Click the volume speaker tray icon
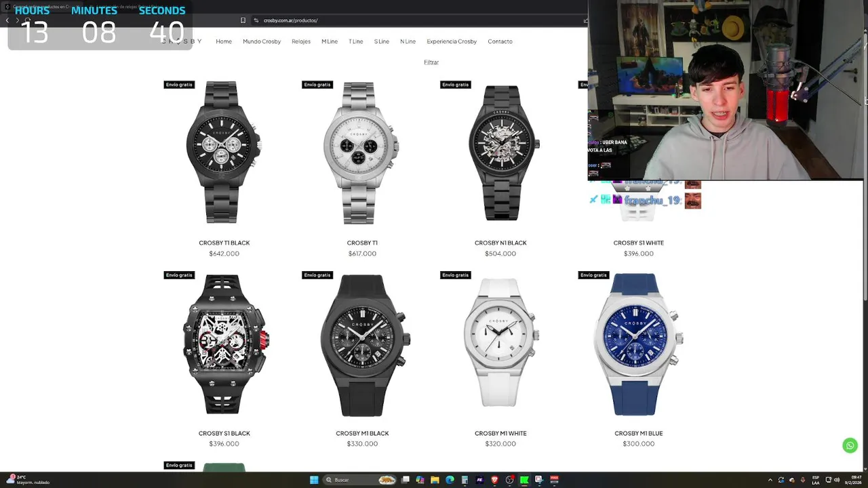This screenshot has height=488, width=868. tap(837, 480)
